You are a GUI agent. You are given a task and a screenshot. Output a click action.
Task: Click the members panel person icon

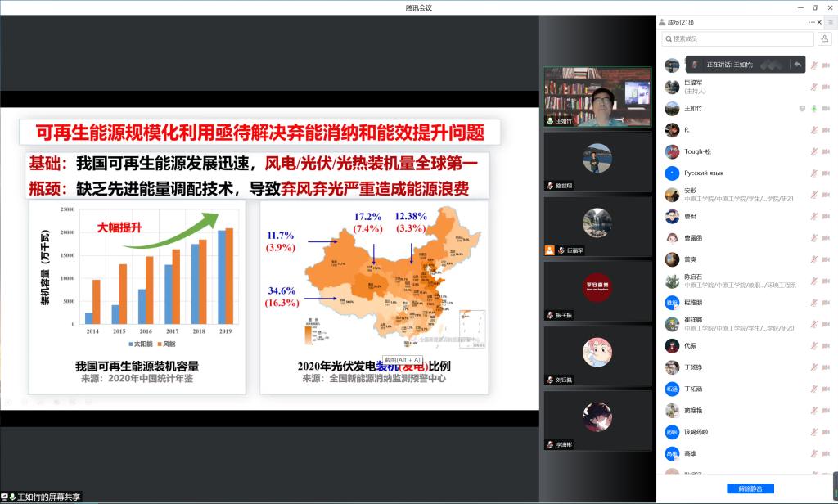pyautogui.click(x=661, y=22)
